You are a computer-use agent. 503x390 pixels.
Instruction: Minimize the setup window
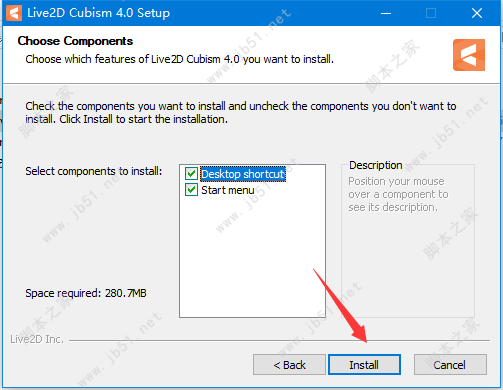[x=386, y=13]
